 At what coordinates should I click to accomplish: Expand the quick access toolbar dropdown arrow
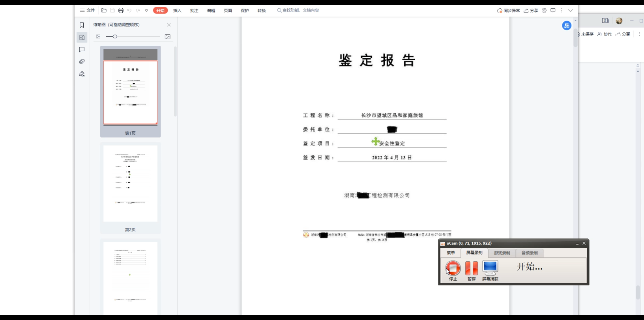point(146,11)
